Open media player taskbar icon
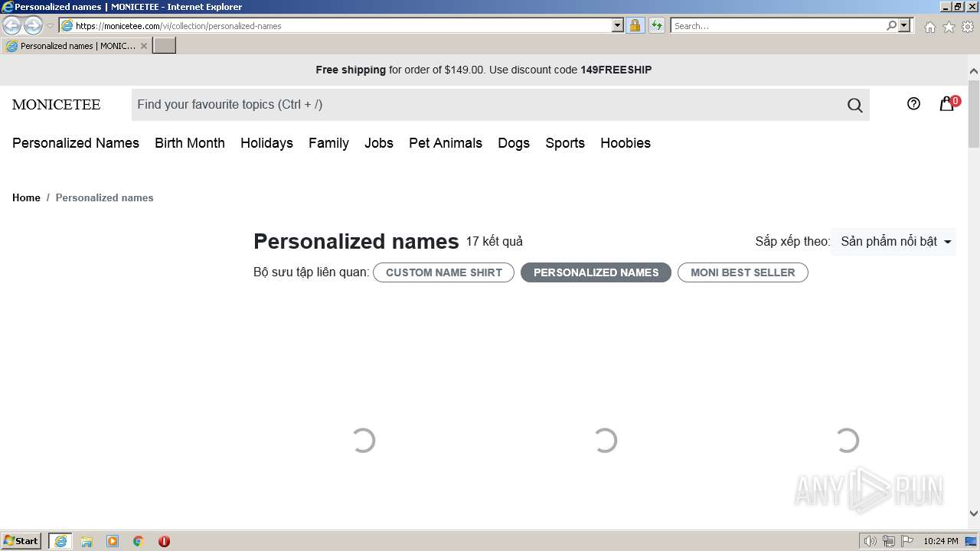Screen dimensions: 980x551 [113, 541]
